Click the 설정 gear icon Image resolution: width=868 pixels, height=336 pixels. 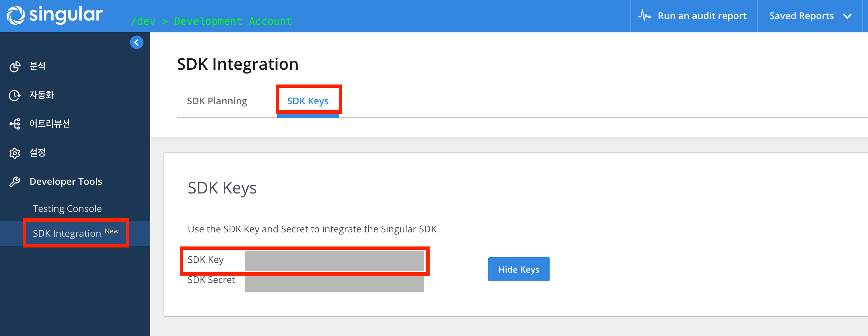(15, 153)
